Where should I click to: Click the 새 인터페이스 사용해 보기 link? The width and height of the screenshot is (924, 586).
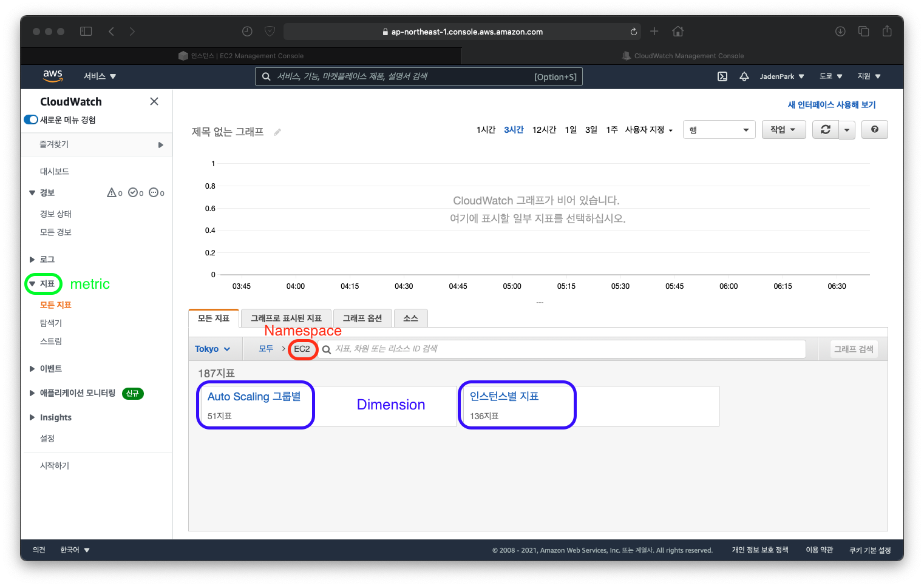(x=832, y=105)
